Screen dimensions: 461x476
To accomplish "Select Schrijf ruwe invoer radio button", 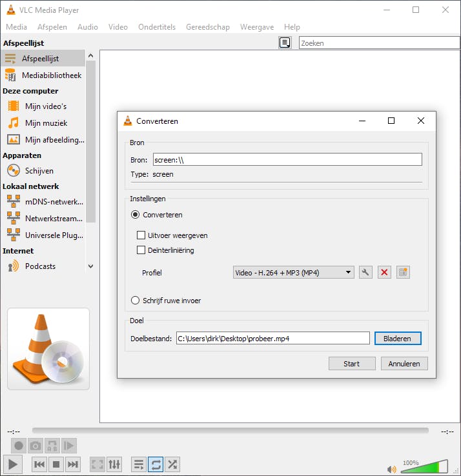I will [135, 301].
